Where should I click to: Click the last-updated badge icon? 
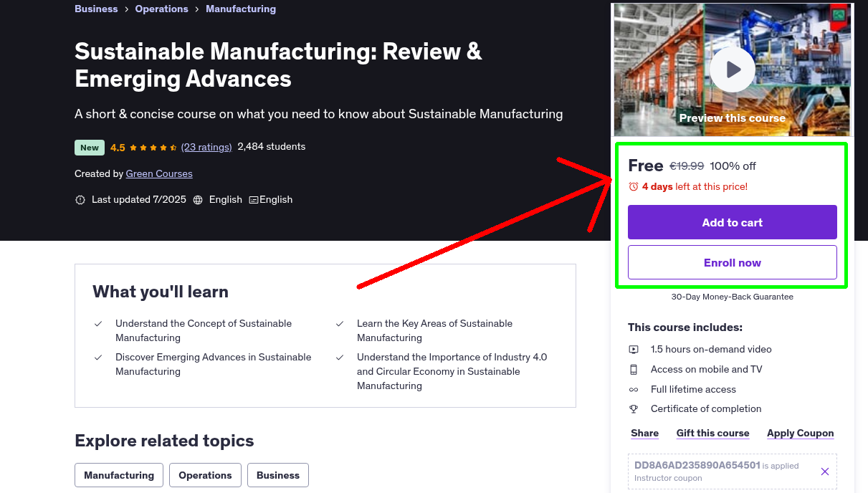tap(80, 200)
